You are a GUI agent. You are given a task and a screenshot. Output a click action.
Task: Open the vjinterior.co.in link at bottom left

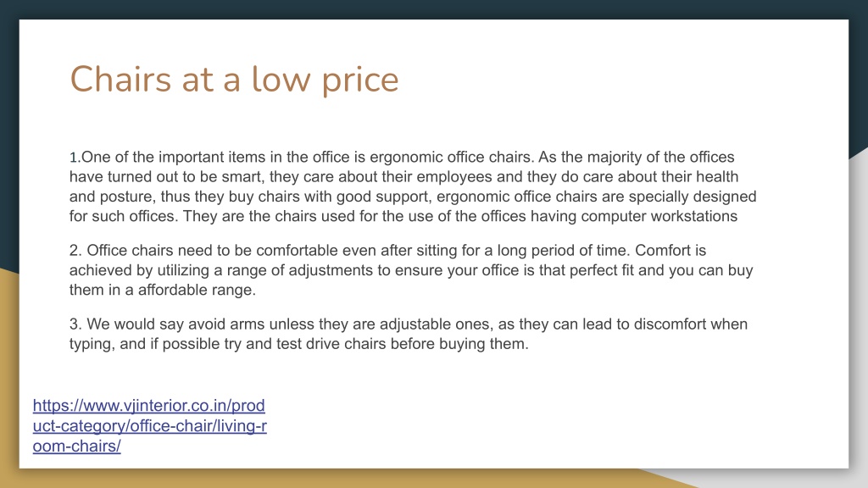pos(149,425)
